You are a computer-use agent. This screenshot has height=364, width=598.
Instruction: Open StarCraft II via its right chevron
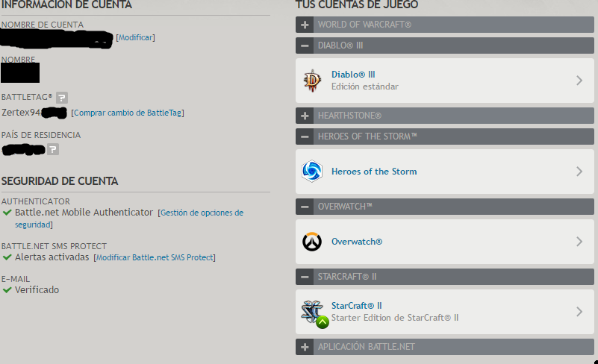click(x=579, y=312)
